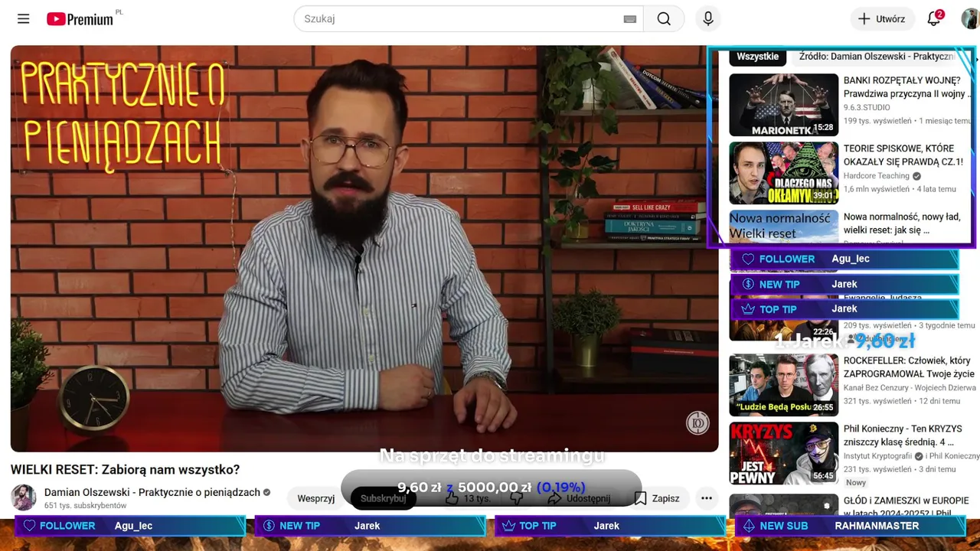Click channel watermark icon in player

click(x=697, y=423)
